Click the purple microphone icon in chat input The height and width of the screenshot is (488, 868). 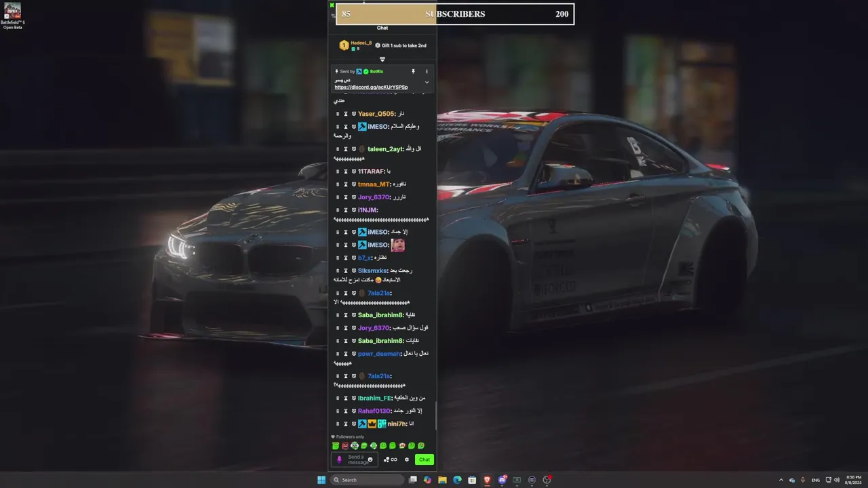coord(340,460)
